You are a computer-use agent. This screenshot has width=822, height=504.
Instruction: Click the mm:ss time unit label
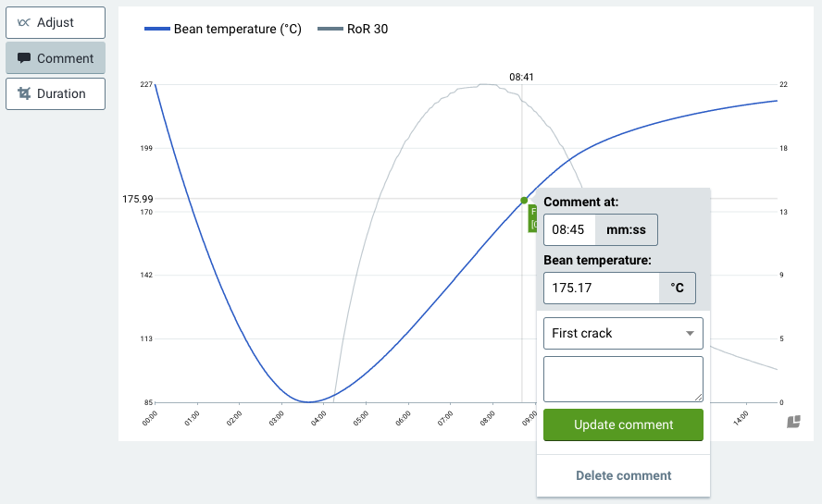click(x=626, y=229)
